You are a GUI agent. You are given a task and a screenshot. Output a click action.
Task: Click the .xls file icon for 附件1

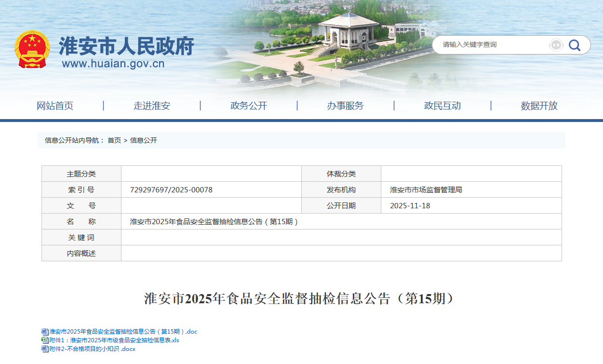coord(45,340)
